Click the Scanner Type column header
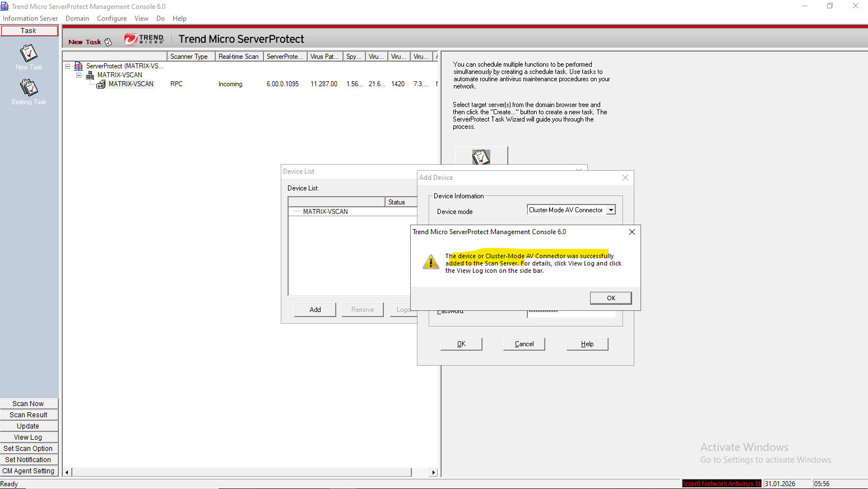This screenshot has height=489, width=868. pyautogui.click(x=191, y=57)
